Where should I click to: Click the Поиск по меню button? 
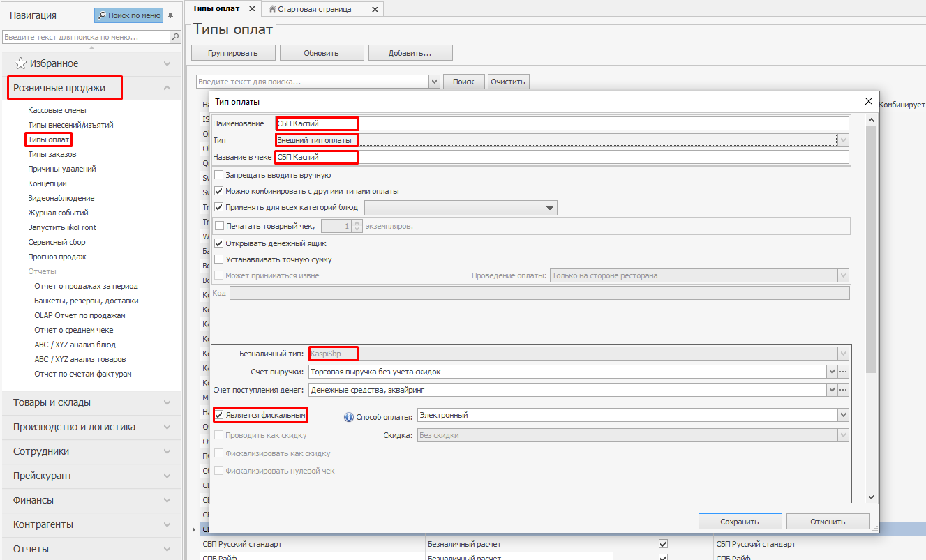(129, 15)
